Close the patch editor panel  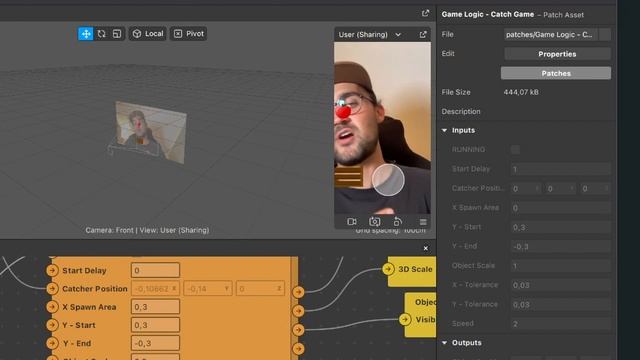point(426,248)
